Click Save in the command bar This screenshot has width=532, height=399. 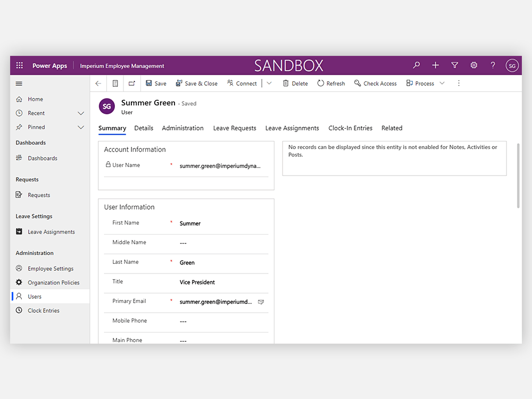click(x=156, y=84)
